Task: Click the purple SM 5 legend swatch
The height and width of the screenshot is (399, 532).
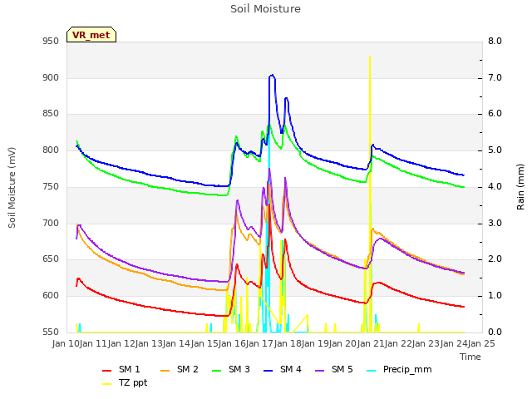Action: [x=319, y=371]
